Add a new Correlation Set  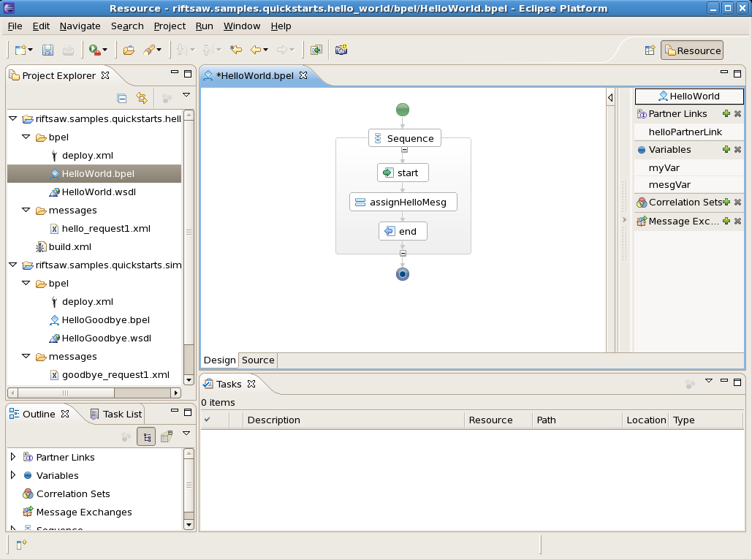tap(726, 203)
